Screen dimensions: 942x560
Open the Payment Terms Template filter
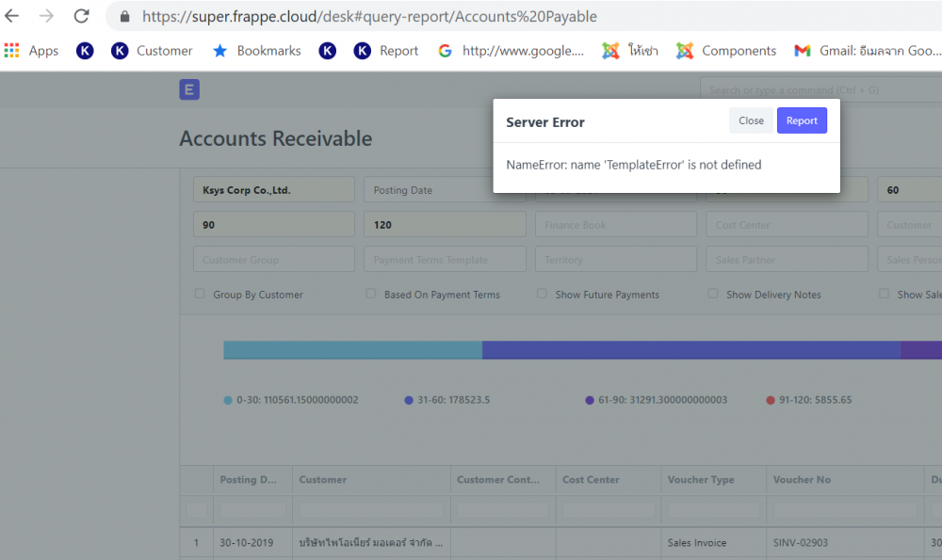[x=445, y=260]
